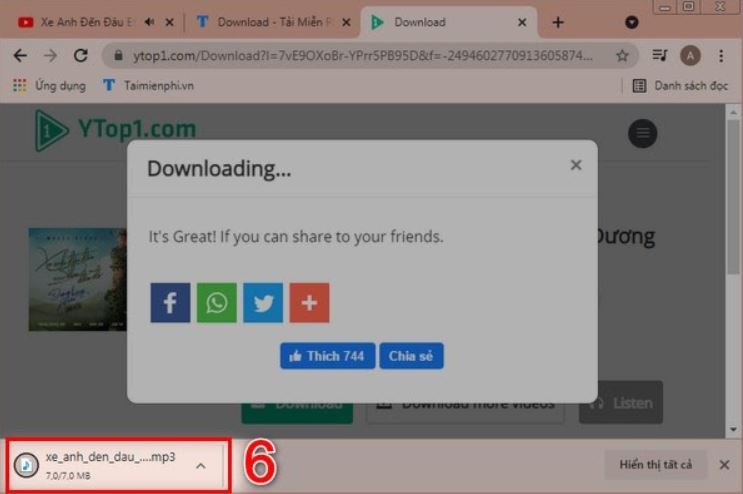Click the profile avatar icon

pos(690,56)
